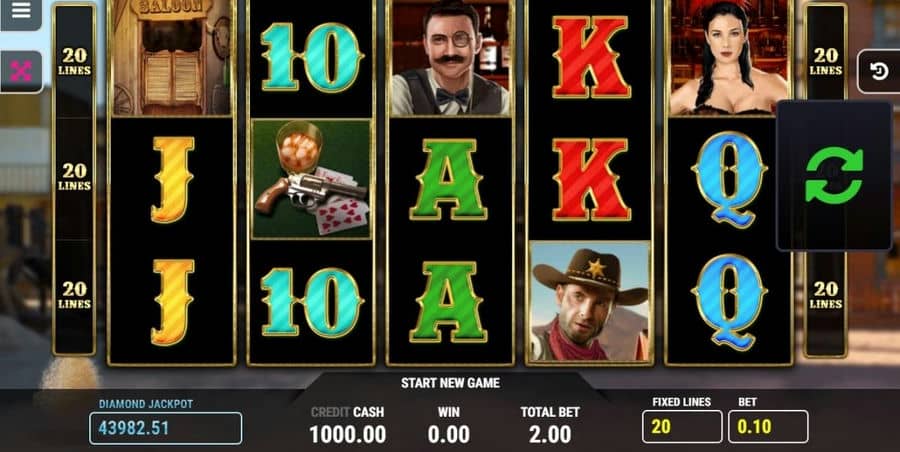900x452 pixels.
Task: Click the top-left 20 Lines indicator
Action: click(x=74, y=61)
